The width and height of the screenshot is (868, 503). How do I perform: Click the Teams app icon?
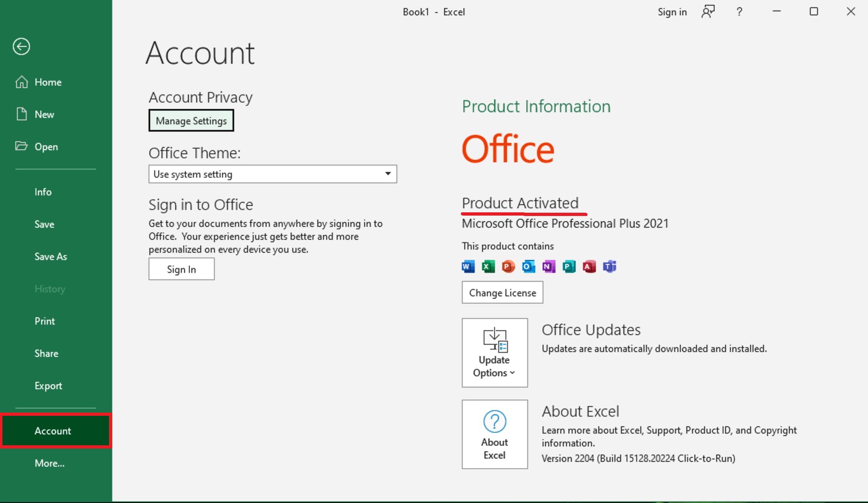click(x=610, y=266)
